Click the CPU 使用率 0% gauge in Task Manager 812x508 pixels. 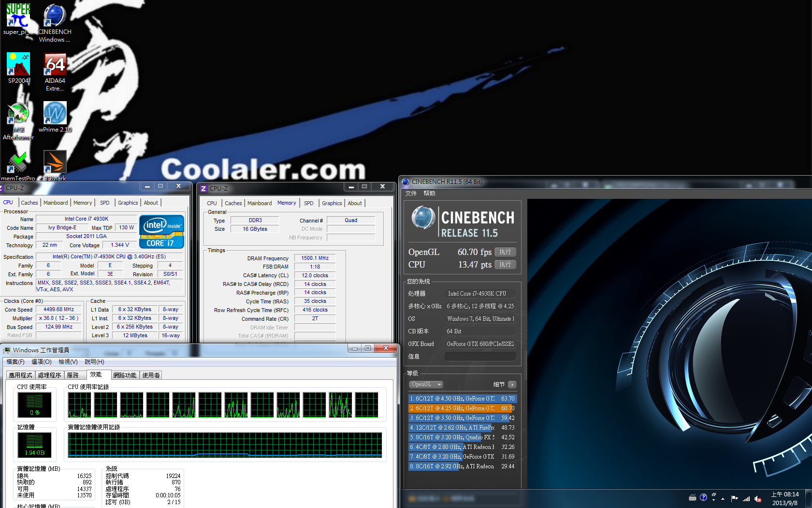coord(34,405)
